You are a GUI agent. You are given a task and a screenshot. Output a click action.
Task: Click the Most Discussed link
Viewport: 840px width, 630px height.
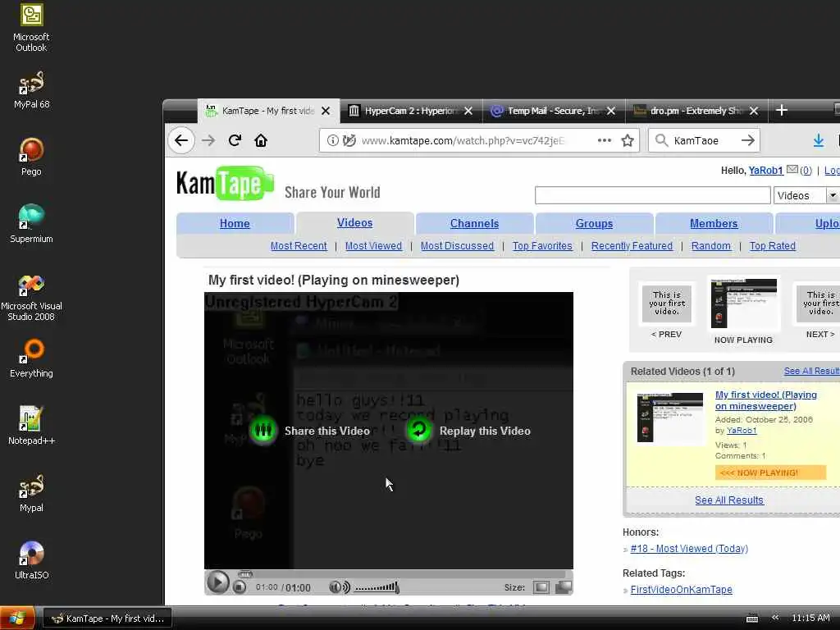(x=457, y=246)
